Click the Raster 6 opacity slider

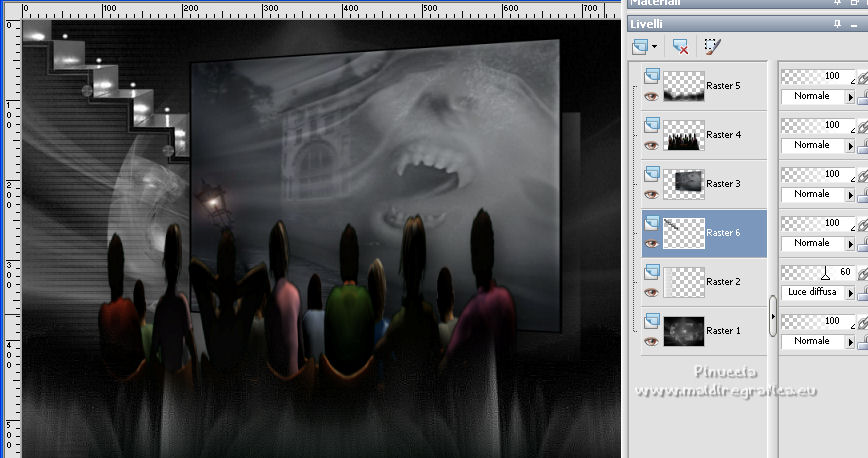[818, 223]
